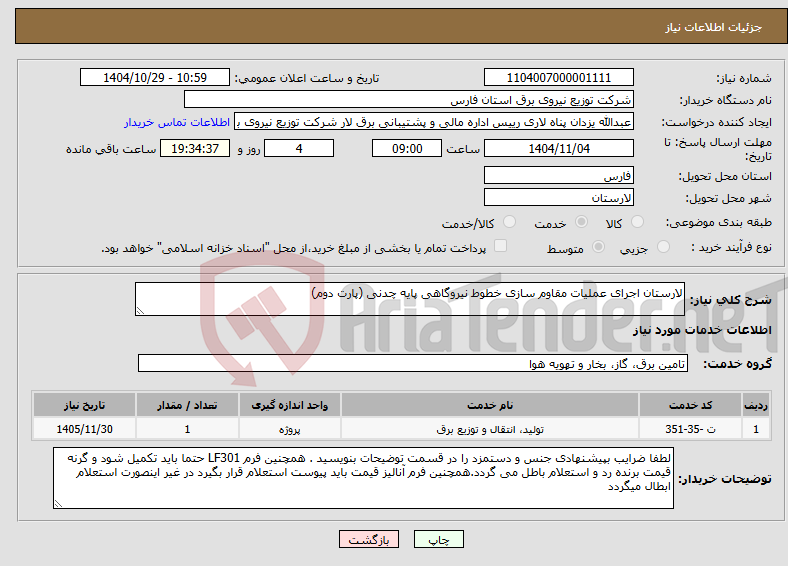Image resolution: width=788 pixels, height=566 pixels.
Task: Click the تاریخ نیاز column header
Action: [x=84, y=405]
